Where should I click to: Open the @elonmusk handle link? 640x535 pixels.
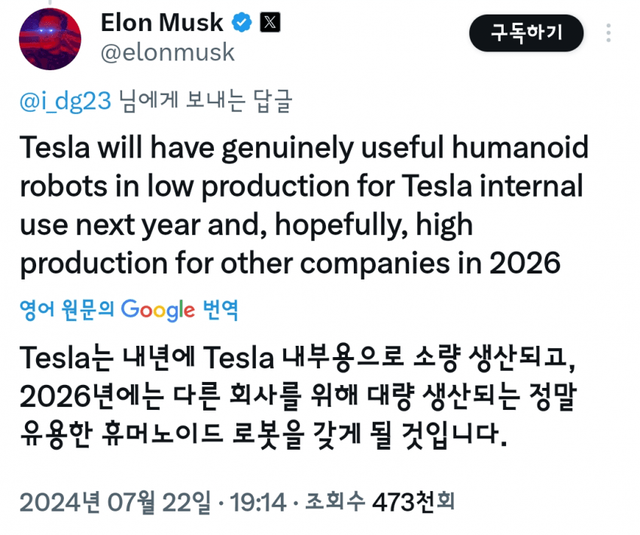(x=167, y=51)
